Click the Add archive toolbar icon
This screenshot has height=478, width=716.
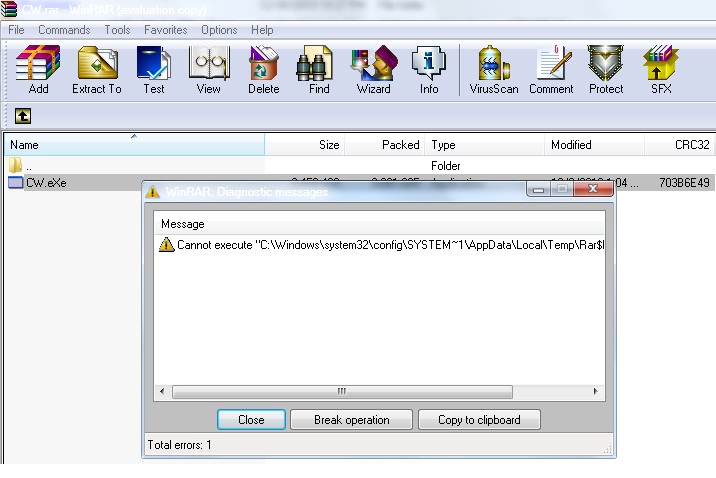(x=38, y=70)
